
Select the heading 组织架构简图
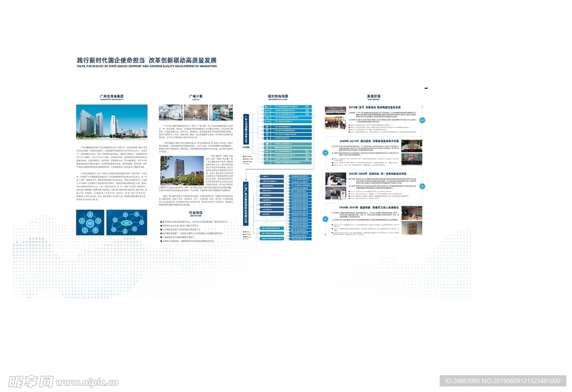(278, 96)
